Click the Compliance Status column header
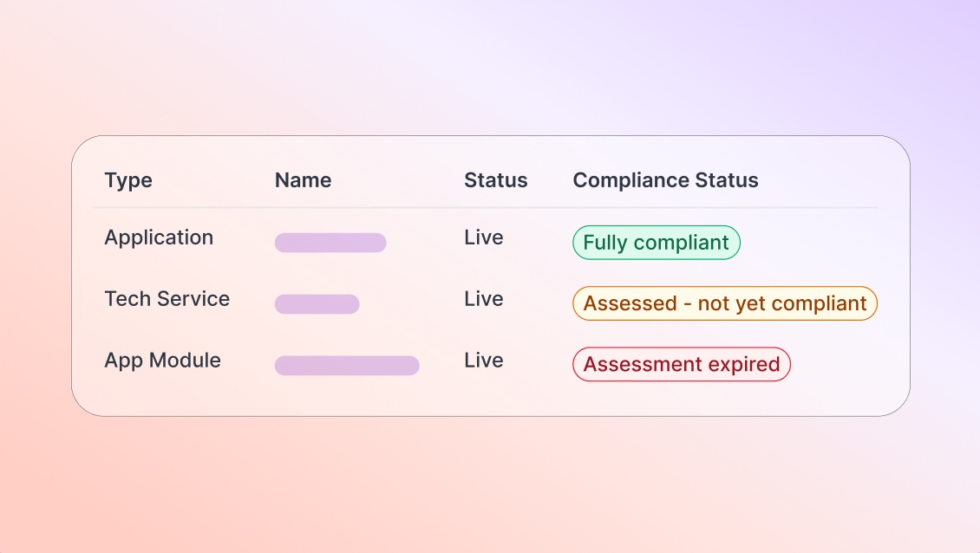This screenshot has height=553, width=980. (x=666, y=180)
